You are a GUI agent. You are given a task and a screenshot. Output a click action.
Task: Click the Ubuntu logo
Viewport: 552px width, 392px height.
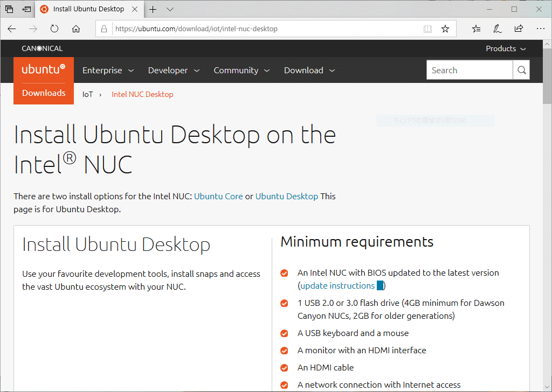pyautogui.click(x=44, y=69)
